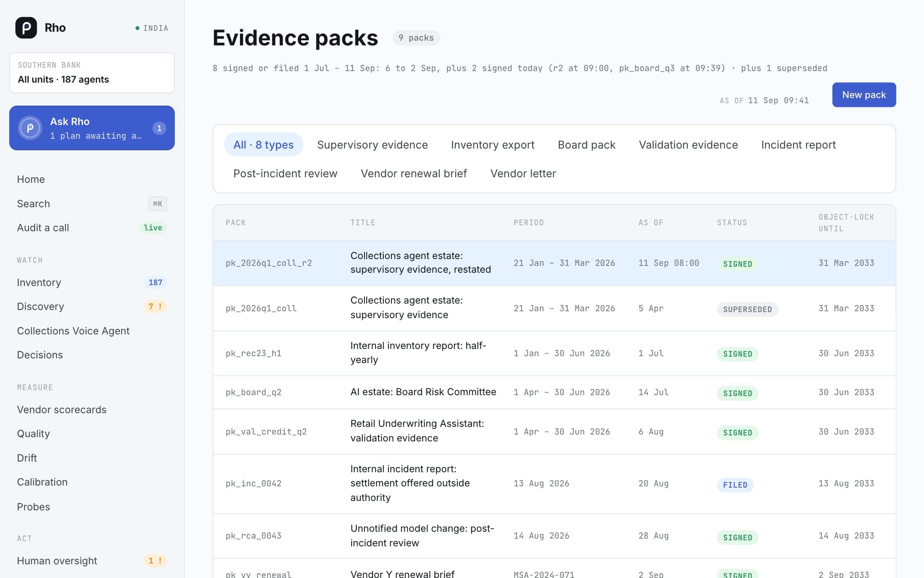Click title 'Internal inventory report: half-yearly'
Image resolution: width=924 pixels, height=578 pixels.
(418, 353)
